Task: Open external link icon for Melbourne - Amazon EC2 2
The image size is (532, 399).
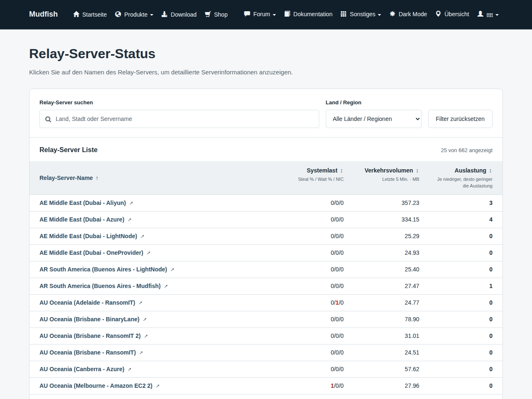Action: (158, 386)
